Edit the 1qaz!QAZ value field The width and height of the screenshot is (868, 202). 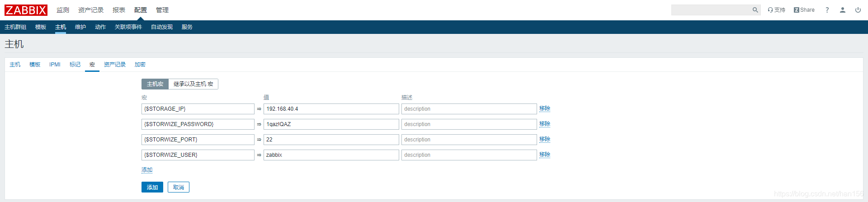(x=331, y=124)
